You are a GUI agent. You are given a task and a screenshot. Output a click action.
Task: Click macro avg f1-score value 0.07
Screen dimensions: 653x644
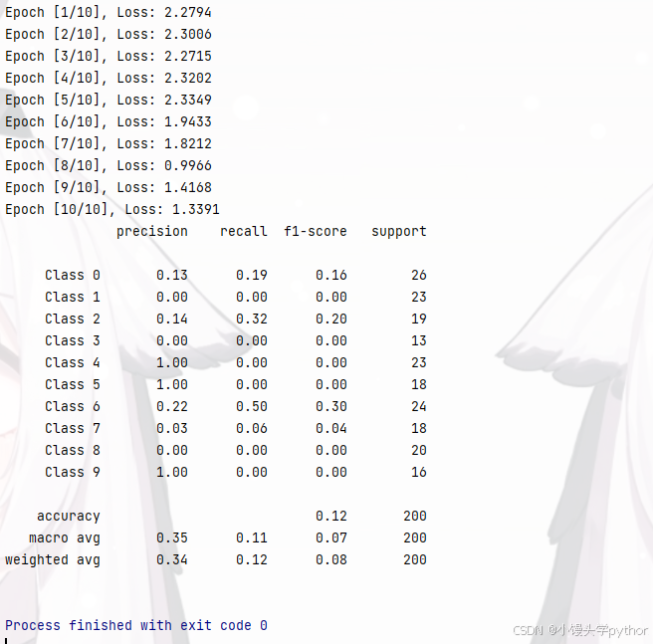click(331, 537)
